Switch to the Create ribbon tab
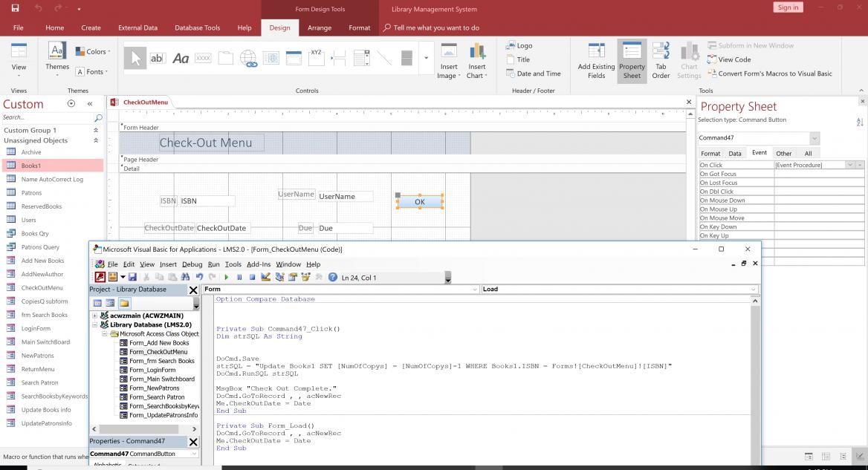The height and width of the screenshot is (470, 868). click(91, 27)
